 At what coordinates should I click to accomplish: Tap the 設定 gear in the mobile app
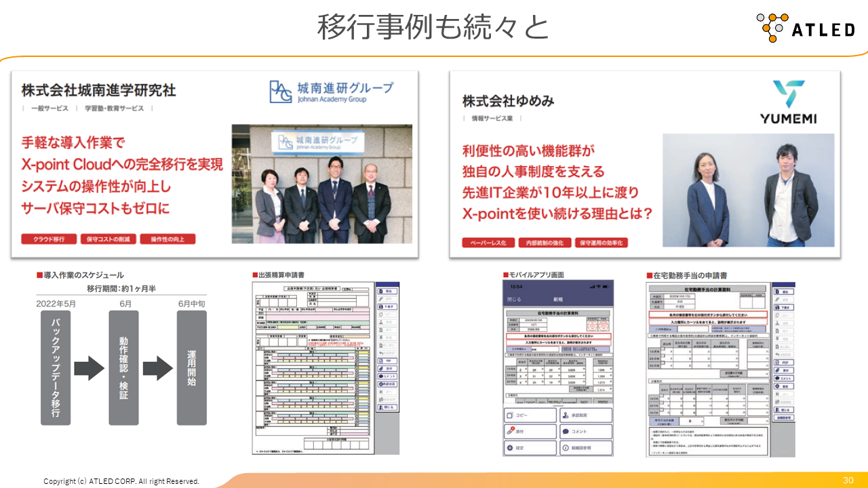(530, 448)
